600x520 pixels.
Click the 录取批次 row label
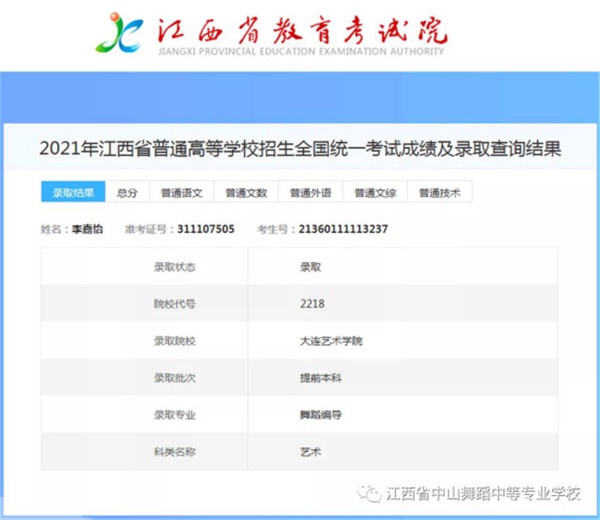coord(175,378)
